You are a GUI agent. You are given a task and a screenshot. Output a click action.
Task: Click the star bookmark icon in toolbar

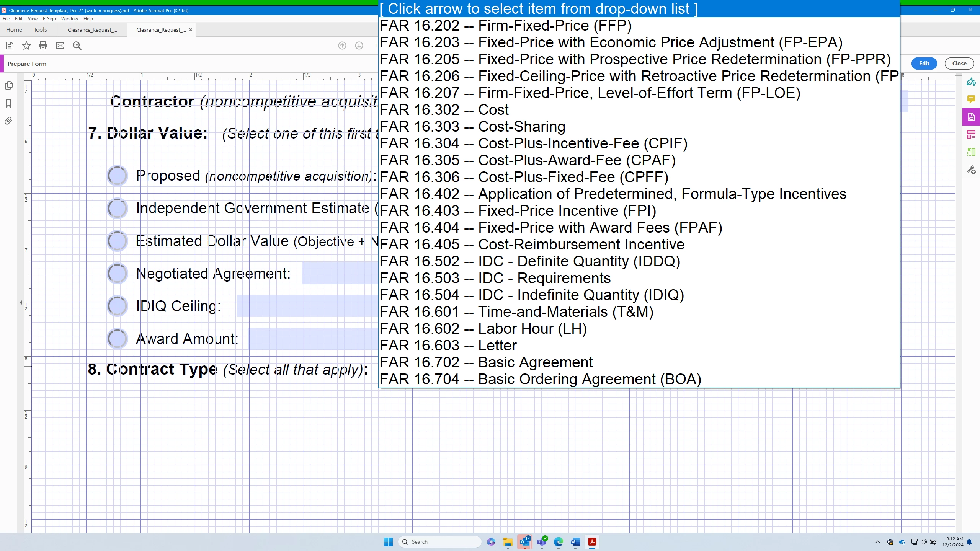click(x=26, y=46)
